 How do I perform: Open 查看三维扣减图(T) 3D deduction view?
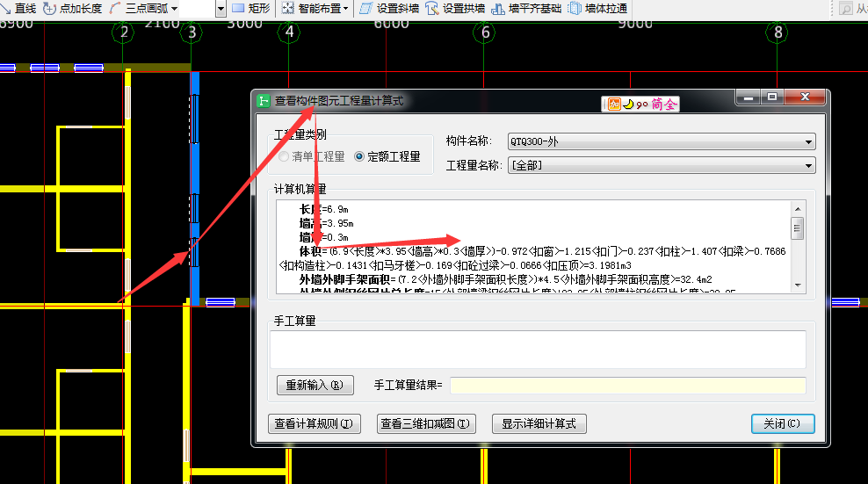click(x=426, y=423)
